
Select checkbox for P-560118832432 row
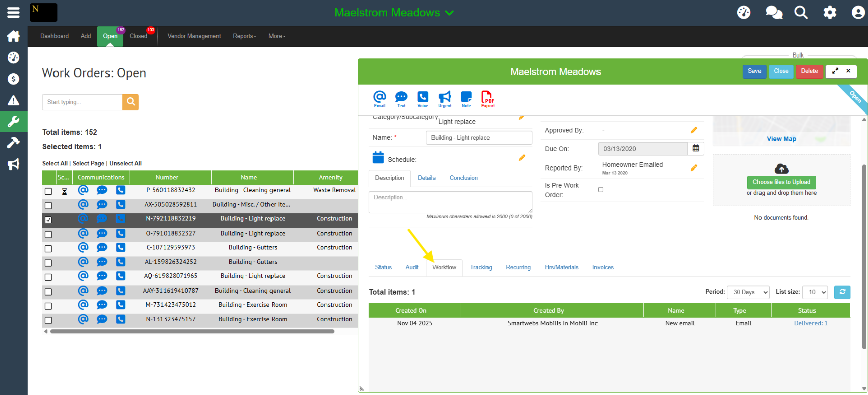(x=48, y=191)
